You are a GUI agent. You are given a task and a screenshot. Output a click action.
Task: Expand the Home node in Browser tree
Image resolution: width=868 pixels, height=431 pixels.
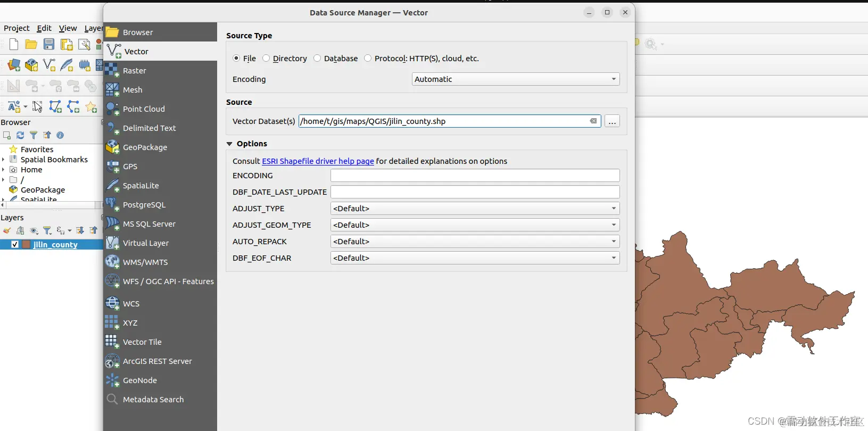coord(3,170)
